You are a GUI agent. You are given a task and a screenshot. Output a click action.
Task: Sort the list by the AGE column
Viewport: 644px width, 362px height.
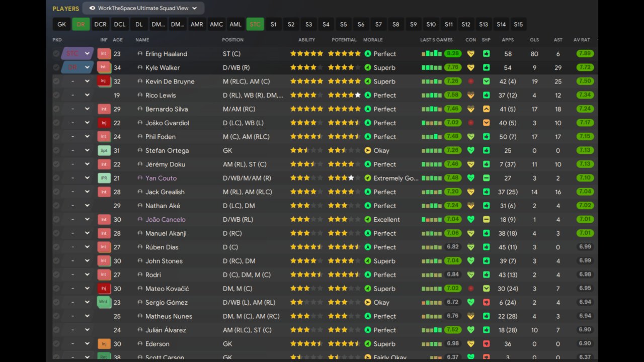pyautogui.click(x=118, y=40)
